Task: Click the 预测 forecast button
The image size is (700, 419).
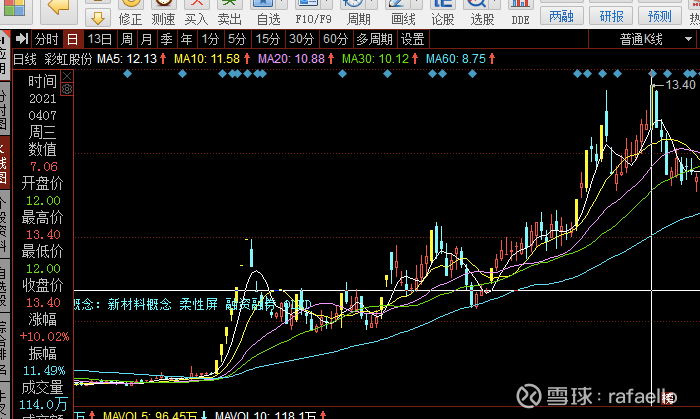Action: coord(659,17)
